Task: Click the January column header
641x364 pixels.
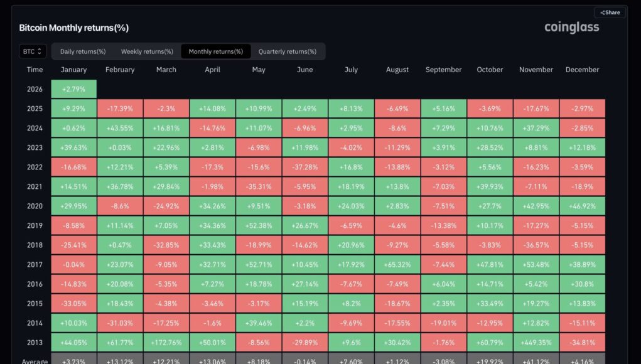Action: pyautogui.click(x=74, y=70)
